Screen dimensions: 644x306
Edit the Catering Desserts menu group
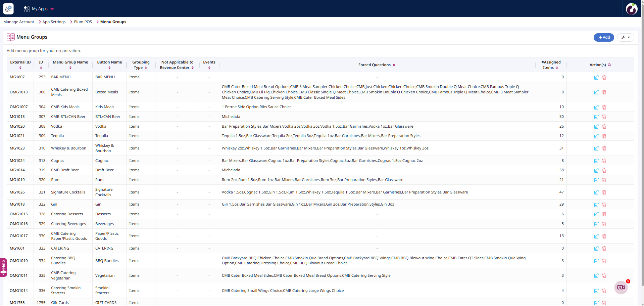click(596, 214)
